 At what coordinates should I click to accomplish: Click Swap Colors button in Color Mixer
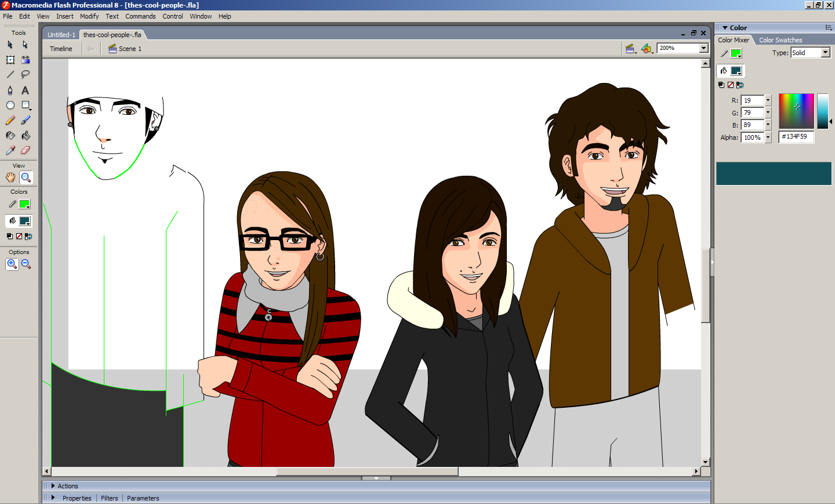click(x=740, y=85)
